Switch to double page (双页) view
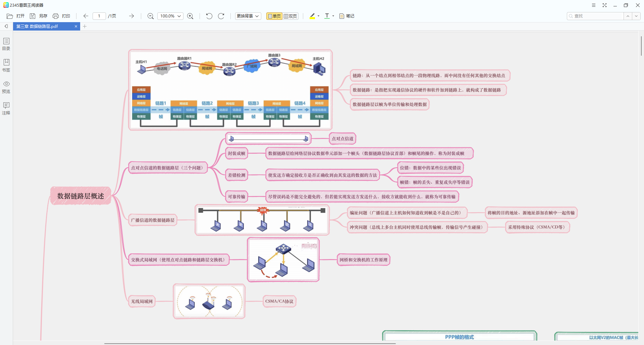This screenshot has height=345, width=644. 290,16
